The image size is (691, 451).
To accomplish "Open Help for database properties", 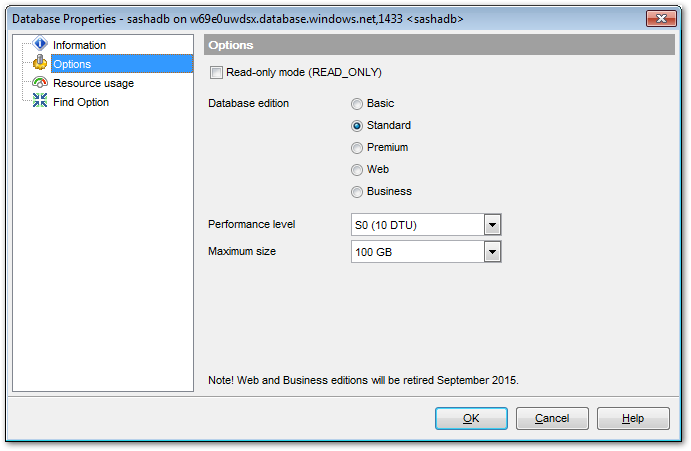I will [x=633, y=418].
